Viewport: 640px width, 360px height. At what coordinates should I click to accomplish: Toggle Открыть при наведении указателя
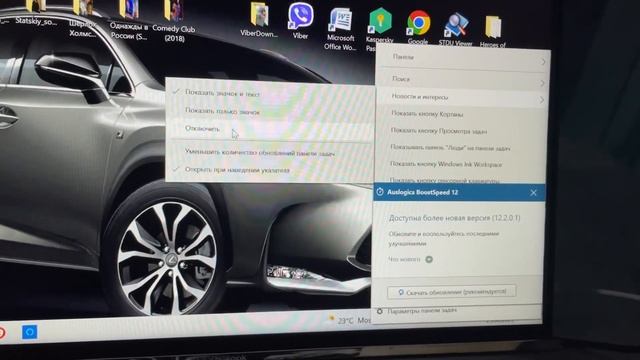[269, 170]
